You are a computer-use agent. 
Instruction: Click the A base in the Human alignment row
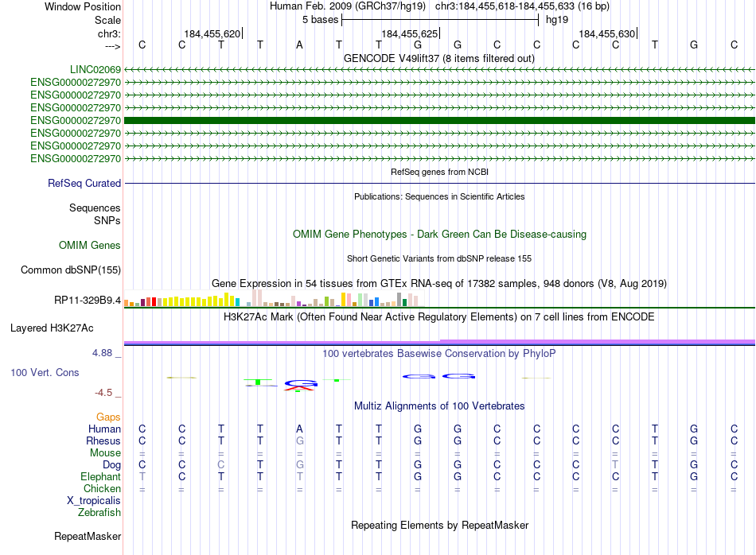pyautogui.click(x=299, y=429)
